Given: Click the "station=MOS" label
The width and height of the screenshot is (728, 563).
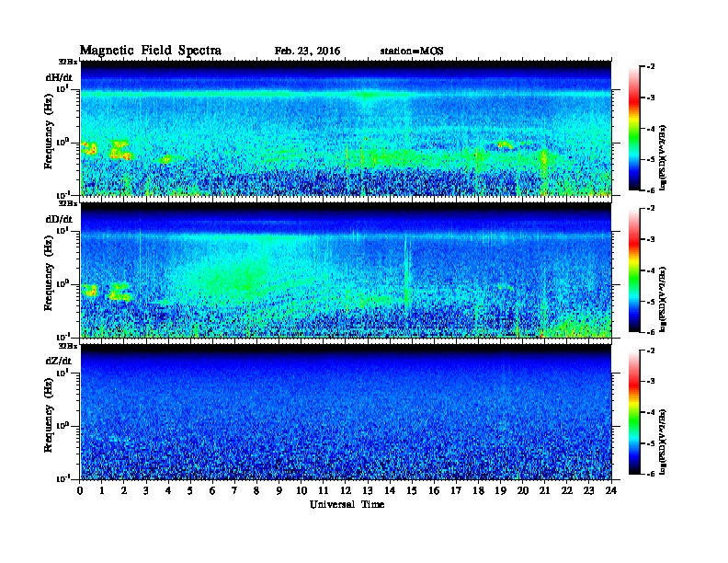Looking at the screenshot, I should point(412,52).
